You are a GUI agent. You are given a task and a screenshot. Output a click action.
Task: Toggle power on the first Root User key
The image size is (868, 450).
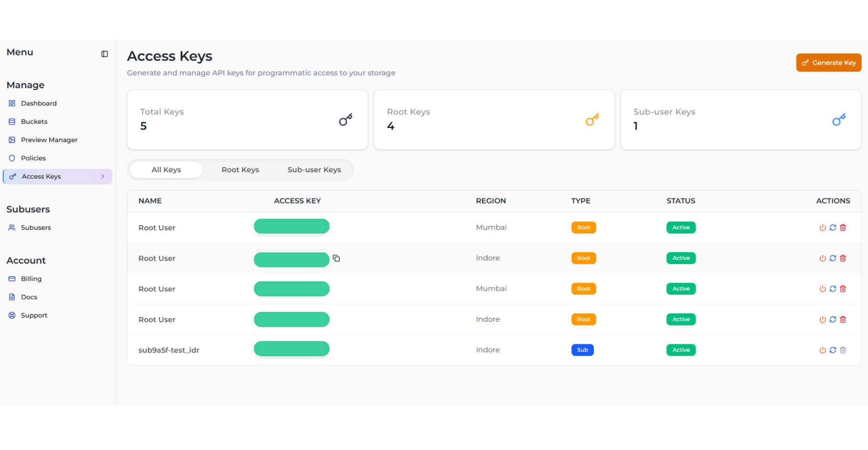tap(822, 228)
